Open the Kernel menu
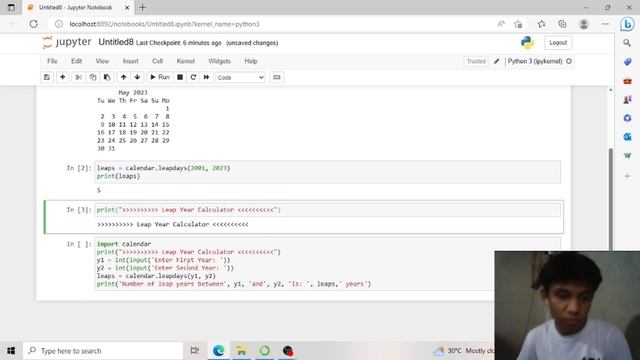 click(186, 61)
